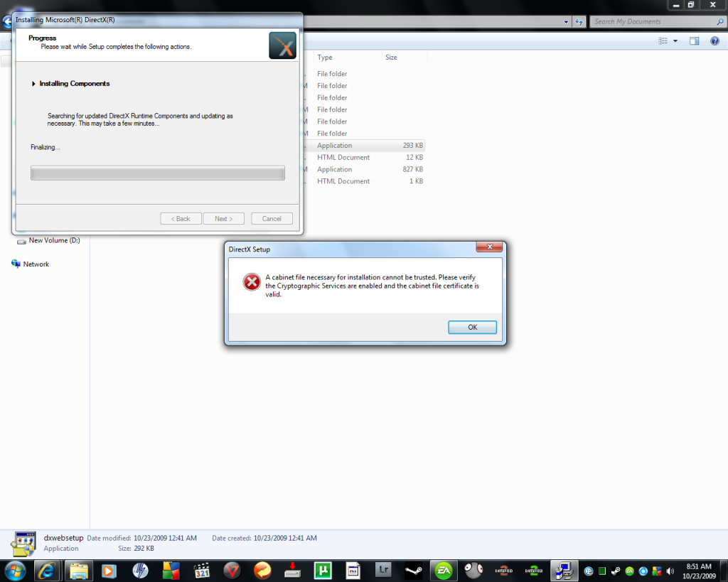Screen dimensions: 728x582
Task: Open Internet Explorer from the taskbar
Action: pyautogui.click(x=46, y=571)
